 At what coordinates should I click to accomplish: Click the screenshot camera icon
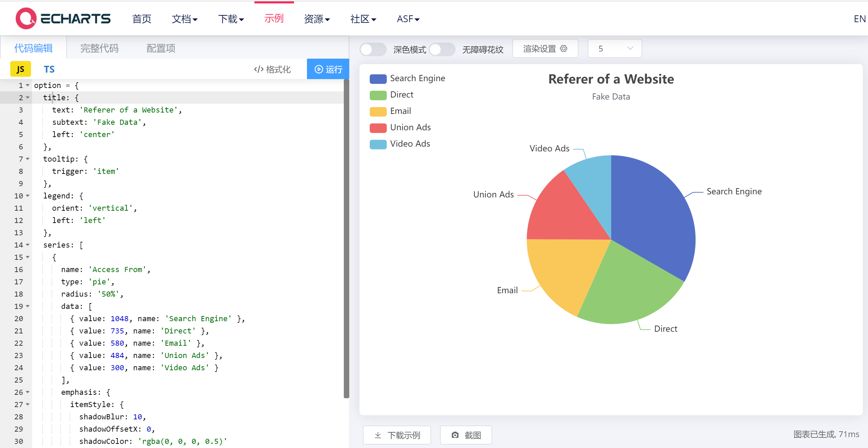(x=455, y=435)
